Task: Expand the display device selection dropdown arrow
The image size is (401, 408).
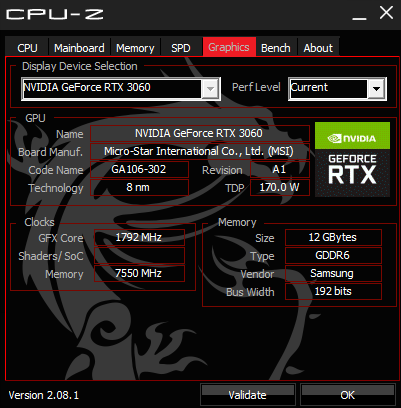Action: (210, 89)
